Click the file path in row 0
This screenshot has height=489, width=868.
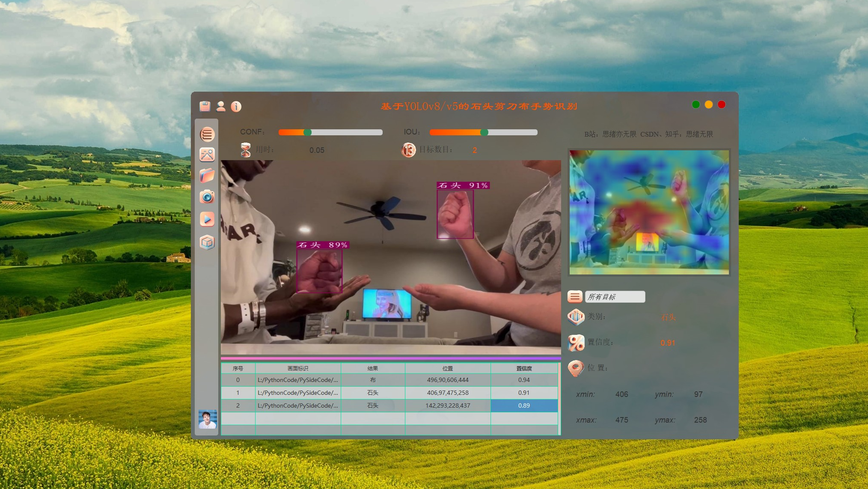(x=298, y=380)
